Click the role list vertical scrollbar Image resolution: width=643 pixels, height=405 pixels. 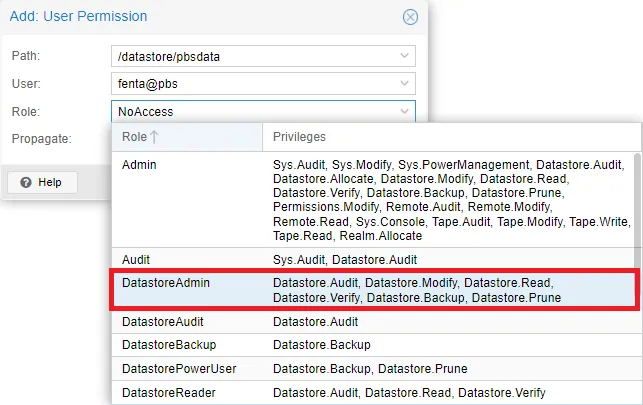point(636,200)
